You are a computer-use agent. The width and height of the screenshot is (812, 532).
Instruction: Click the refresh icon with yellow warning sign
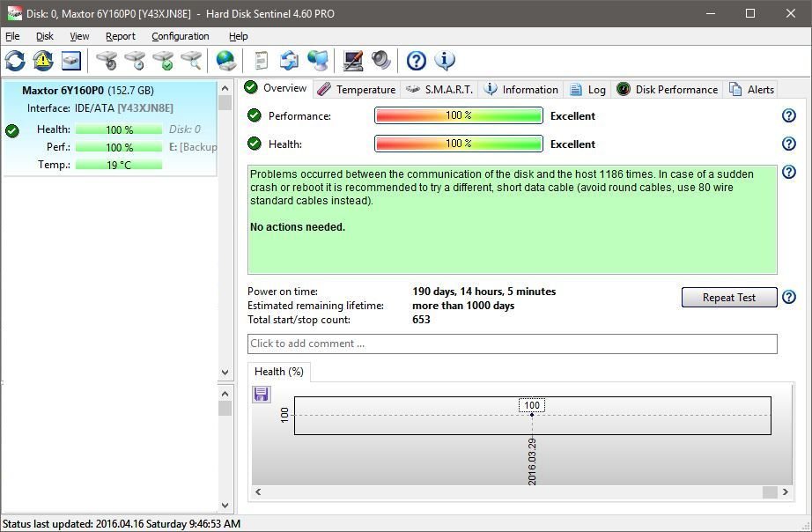pyautogui.click(x=43, y=61)
